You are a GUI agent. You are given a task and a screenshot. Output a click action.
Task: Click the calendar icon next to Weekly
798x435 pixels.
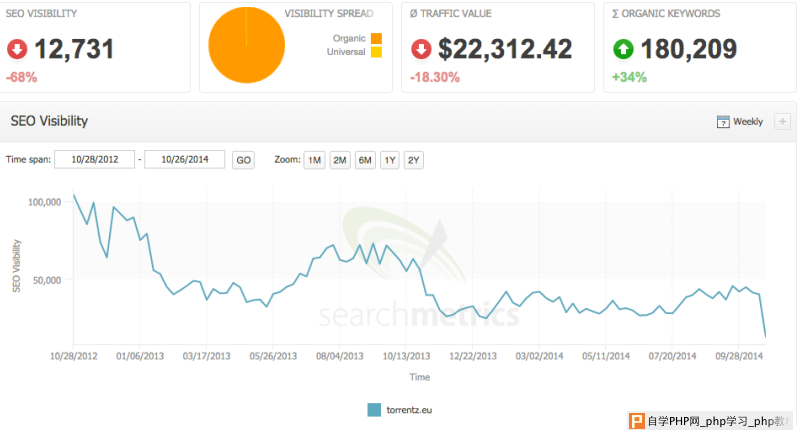click(x=723, y=122)
